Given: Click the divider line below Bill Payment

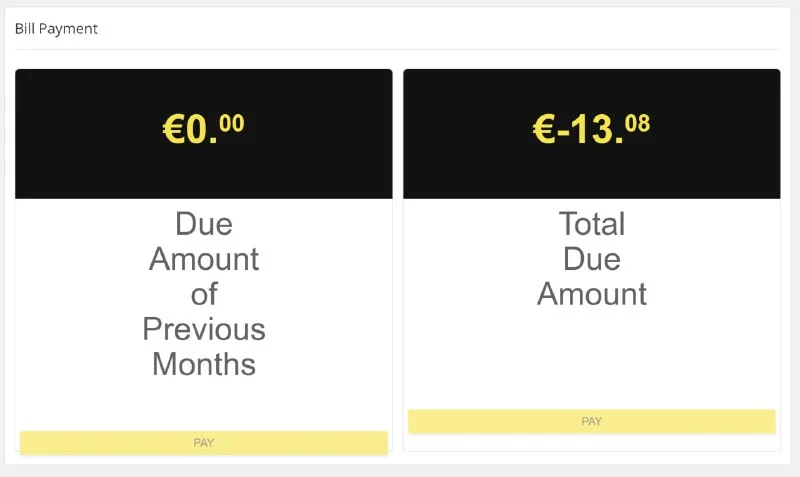Looking at the screenshot, I should (397, 49).
